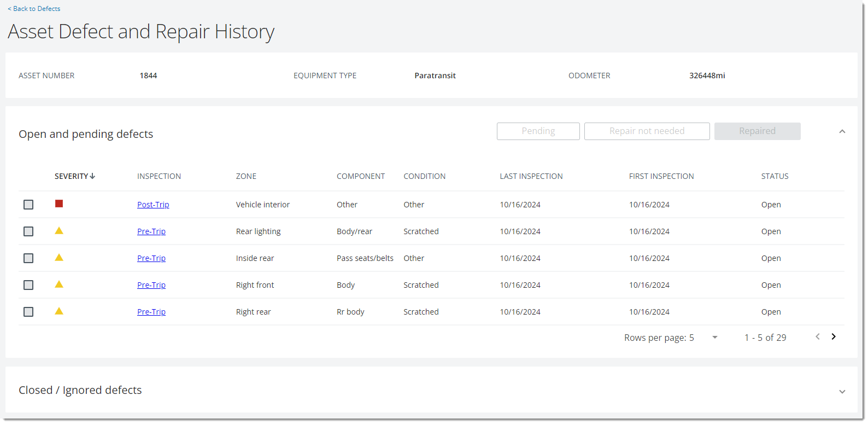The height and width of the screenshot is (424, 868).
Task: Click the red square severity icon for Vehicle interior
Action: (59, 204)
